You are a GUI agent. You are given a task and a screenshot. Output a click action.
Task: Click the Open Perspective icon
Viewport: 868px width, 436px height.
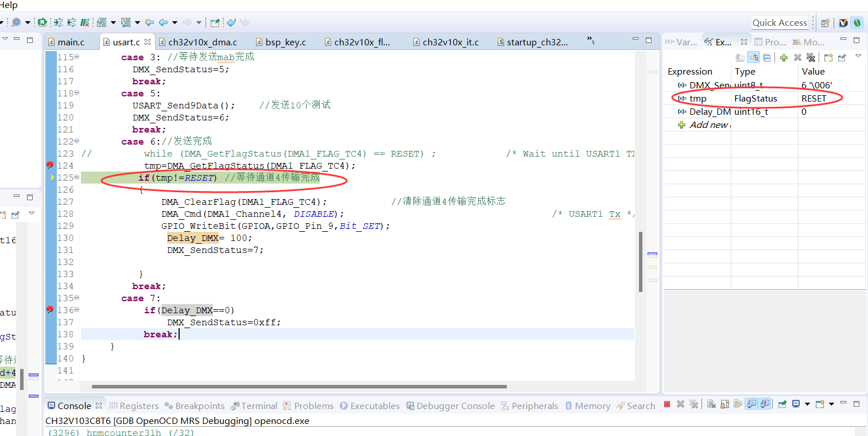click(x=825, y=23)
